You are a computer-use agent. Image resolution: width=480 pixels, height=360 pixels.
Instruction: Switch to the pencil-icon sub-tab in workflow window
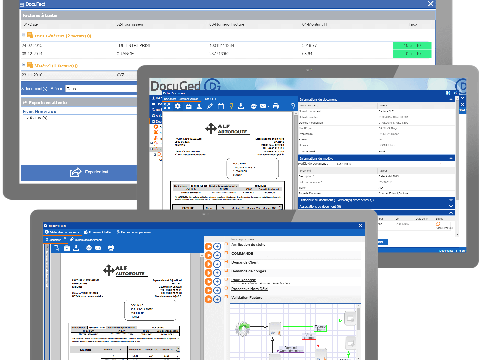pos(86,239)
